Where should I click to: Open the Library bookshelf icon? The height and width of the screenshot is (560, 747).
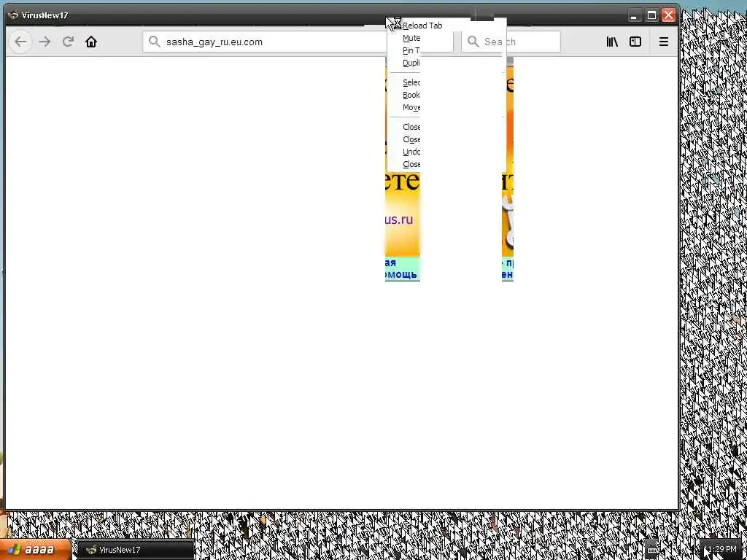(x=612, y=42)
